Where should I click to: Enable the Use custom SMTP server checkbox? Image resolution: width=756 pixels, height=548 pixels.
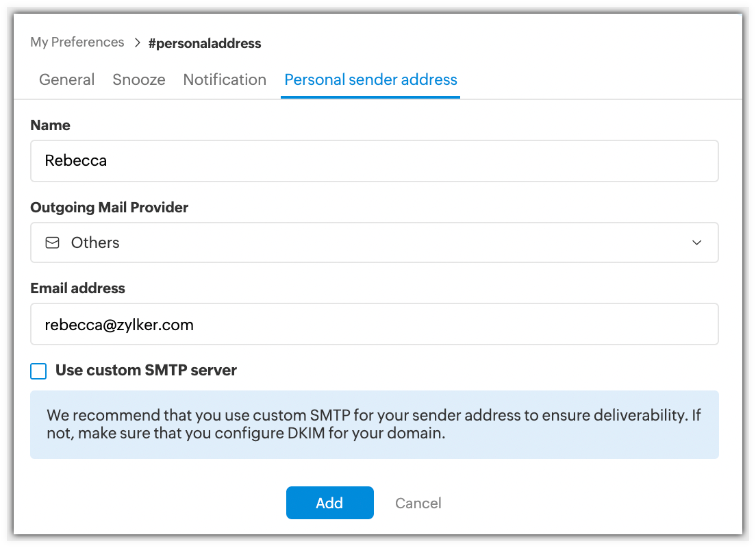(38, 371)
